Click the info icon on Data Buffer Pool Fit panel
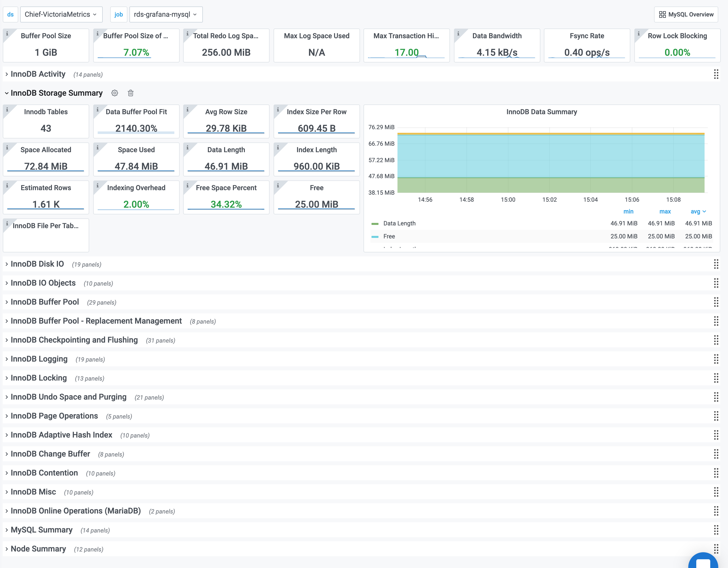This screenshot has width=728, height=568. coord(97,109)
